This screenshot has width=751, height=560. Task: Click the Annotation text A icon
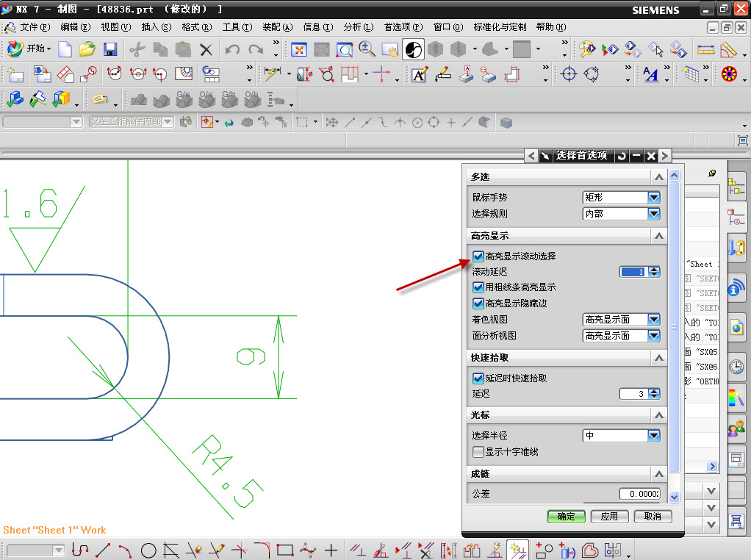[x=419, y=75]
